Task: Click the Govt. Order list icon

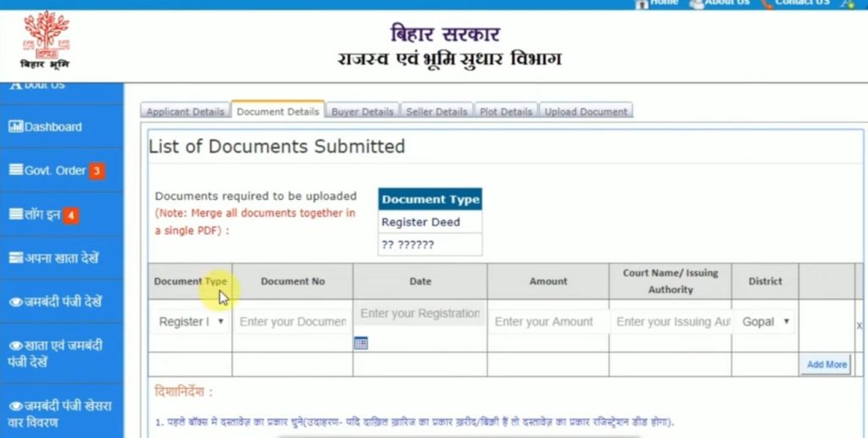Action: coord(16,169)
